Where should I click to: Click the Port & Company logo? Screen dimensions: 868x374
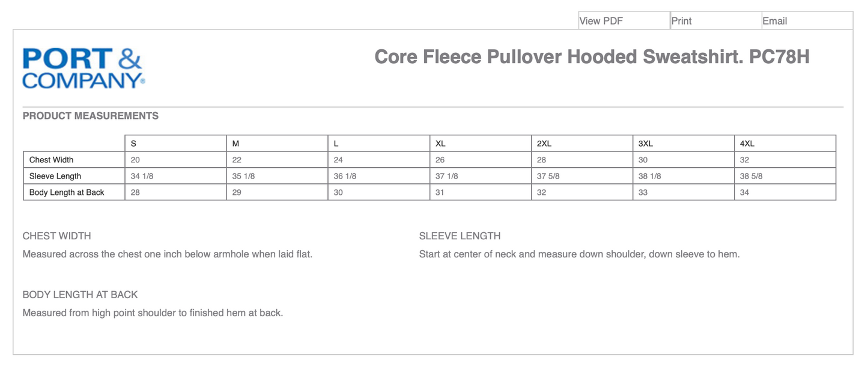83,67
